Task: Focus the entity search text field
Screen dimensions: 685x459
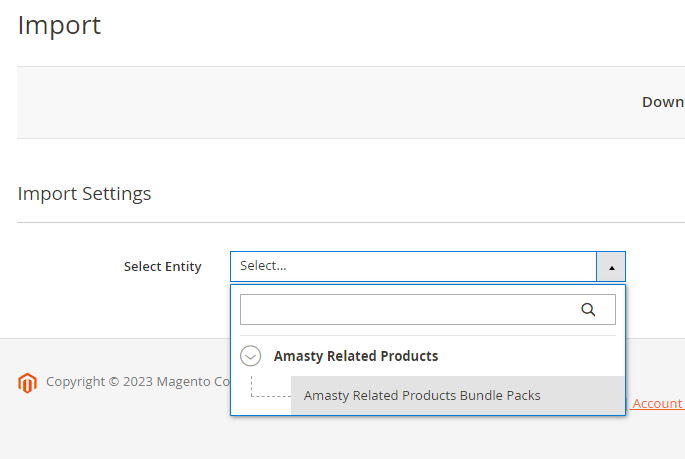Action: pos(428,310)
